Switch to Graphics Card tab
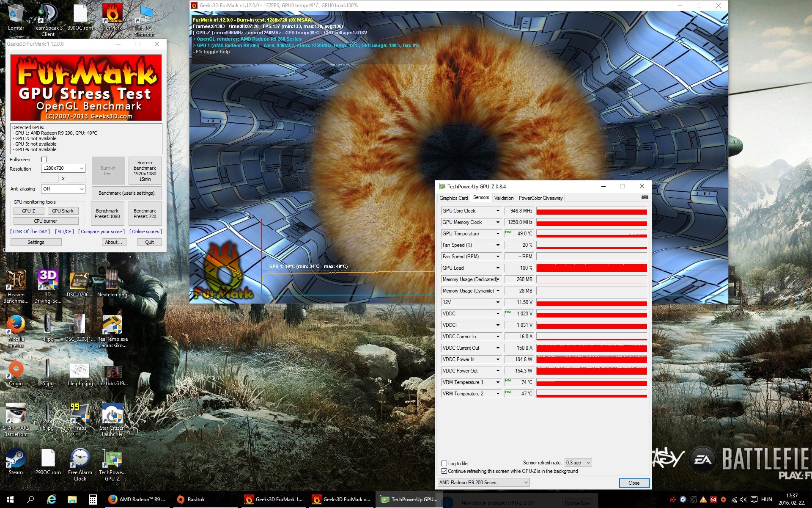 coord(453,198)
